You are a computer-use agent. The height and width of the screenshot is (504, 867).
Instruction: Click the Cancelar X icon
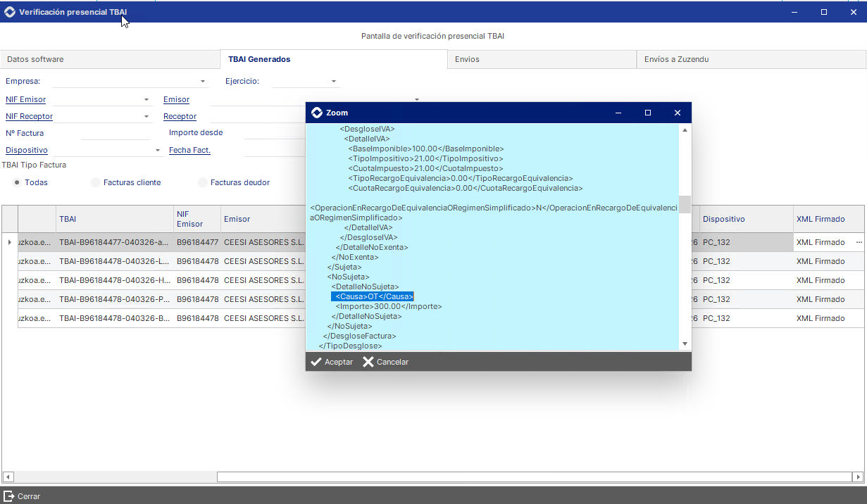pos(368,362)
